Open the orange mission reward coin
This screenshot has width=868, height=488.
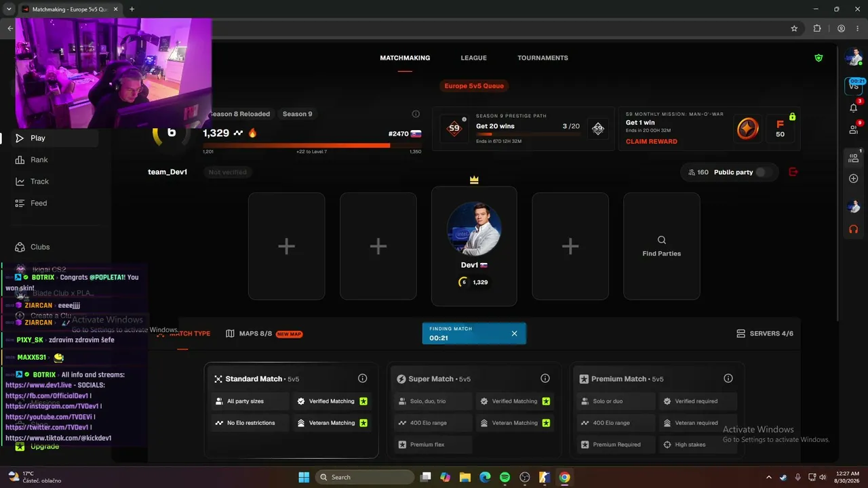(747, 129)
